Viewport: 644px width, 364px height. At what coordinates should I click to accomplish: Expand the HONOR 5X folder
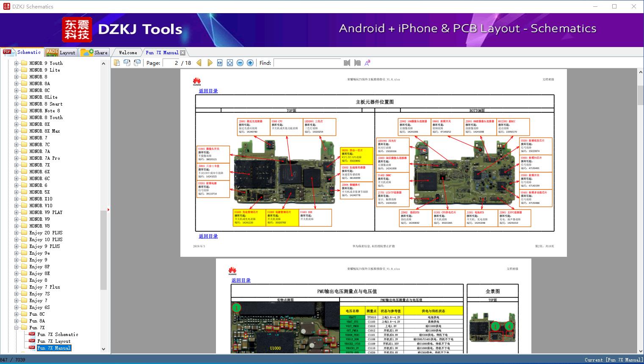coord(17,192)
